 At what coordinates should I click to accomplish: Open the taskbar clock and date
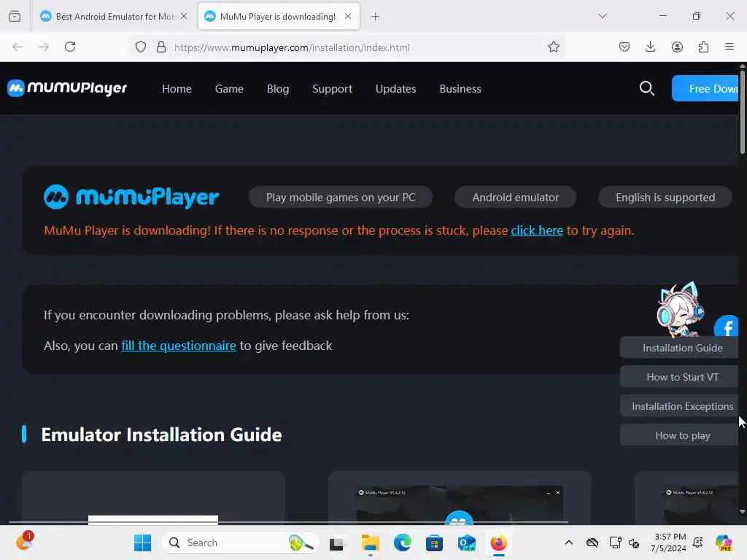(668, 542)
